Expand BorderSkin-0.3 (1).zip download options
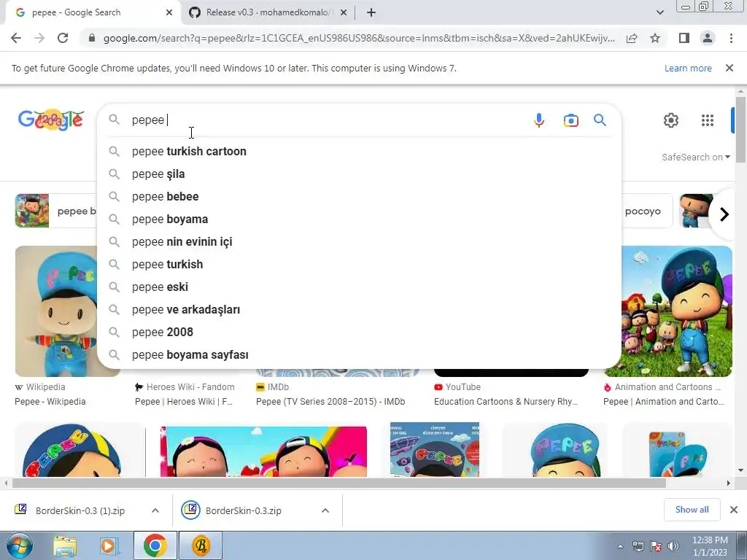Image resolution: width=747 pixels, height=560 pixels. [155, 510]
